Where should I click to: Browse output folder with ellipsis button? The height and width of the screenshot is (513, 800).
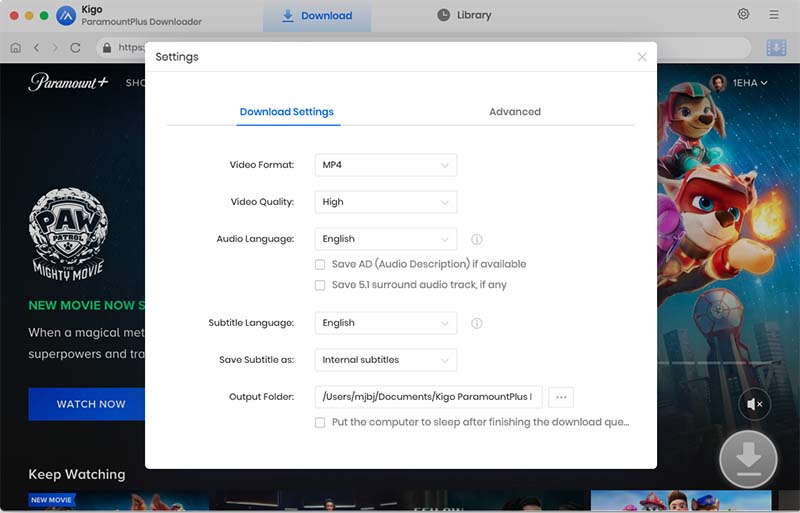(561, 397)
